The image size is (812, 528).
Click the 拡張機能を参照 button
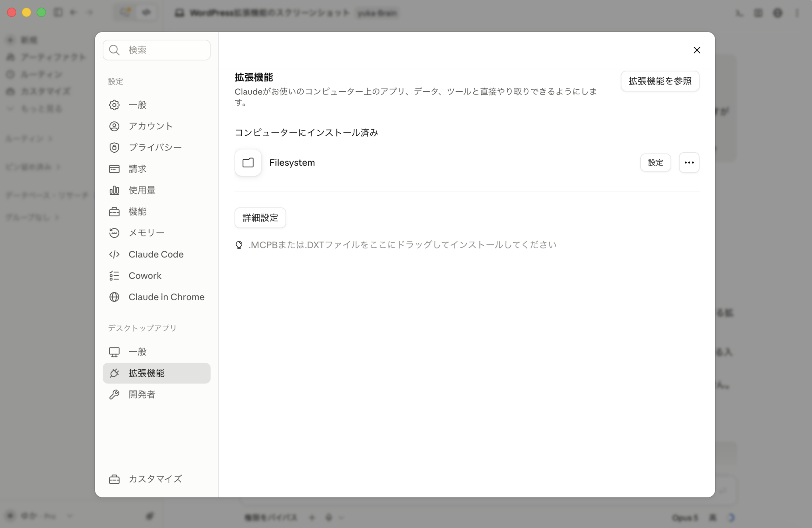660,81
